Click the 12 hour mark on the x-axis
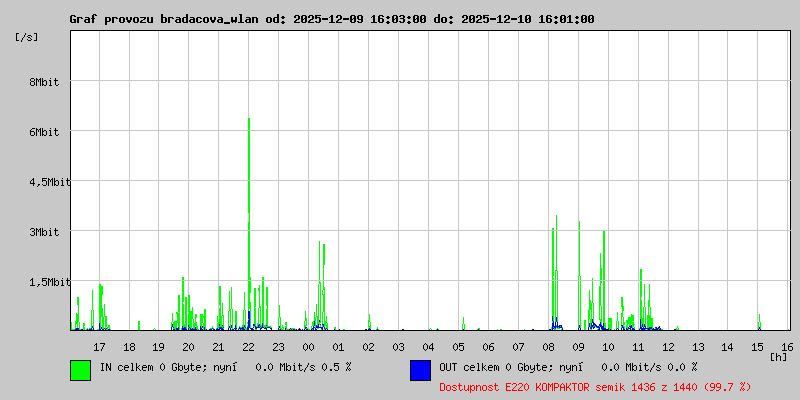 (x=668, y=346)
